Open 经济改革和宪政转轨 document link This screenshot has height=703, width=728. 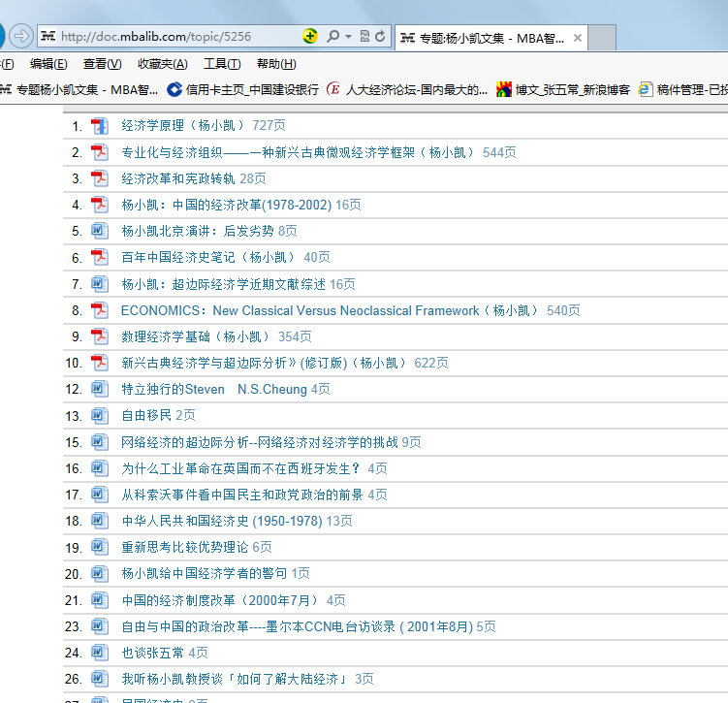click(178, 178)
